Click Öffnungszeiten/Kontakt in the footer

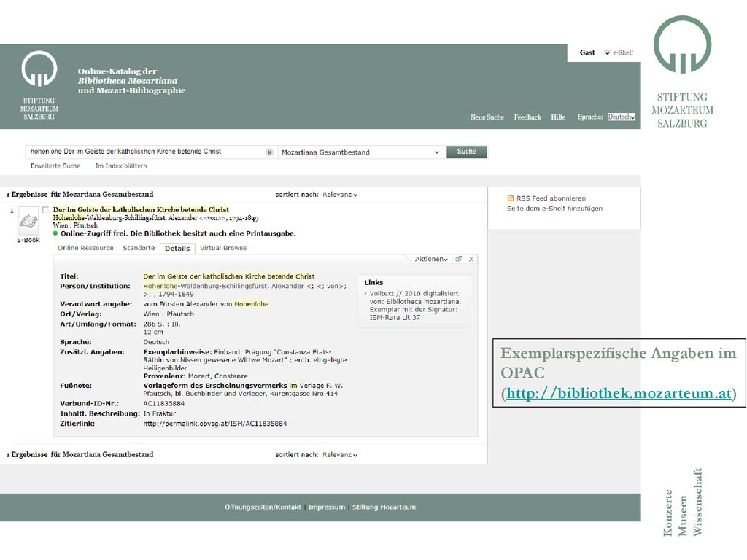pos(263,507)
